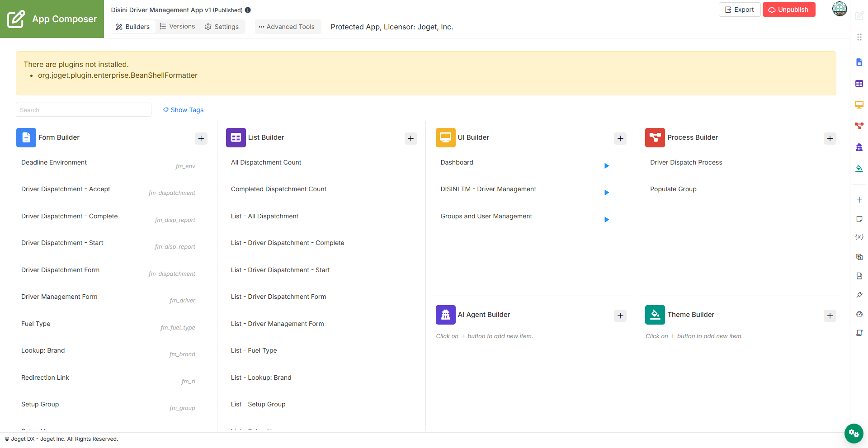Launch the Dashboard UI with play arrow

[607, 166]
